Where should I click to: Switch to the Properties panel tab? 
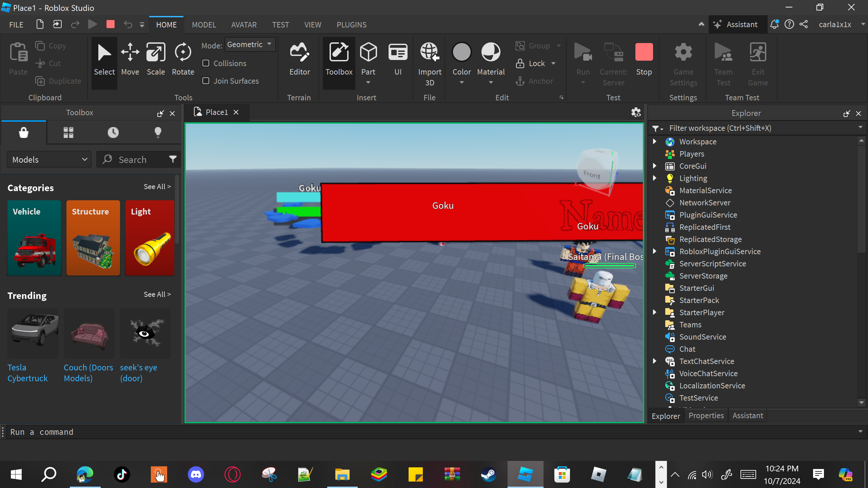pos(706,415)
